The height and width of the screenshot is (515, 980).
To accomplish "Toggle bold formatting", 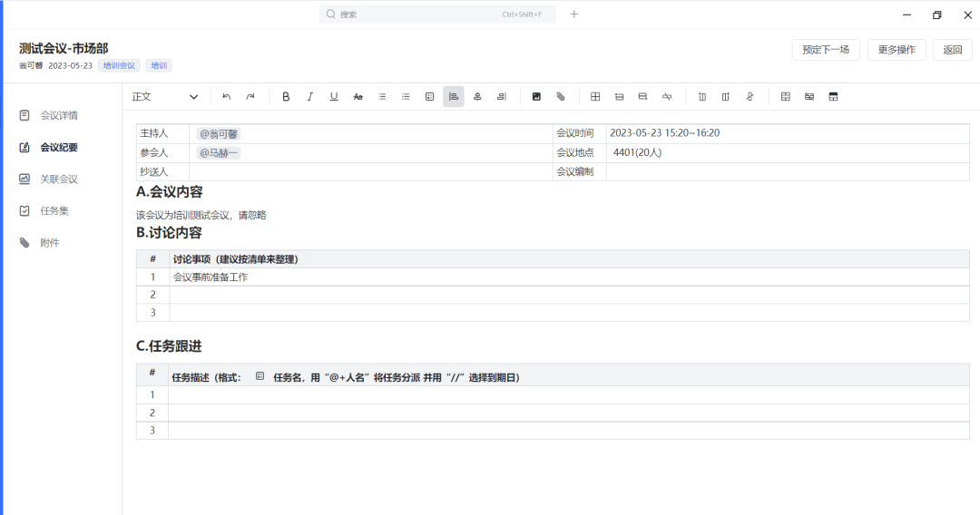I will (x=286, y=97).
